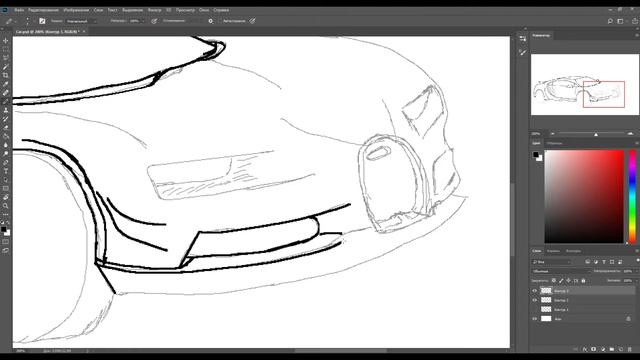Open the Фильтр menu
The image size is (640, 360).
click(x=154, y=10)
